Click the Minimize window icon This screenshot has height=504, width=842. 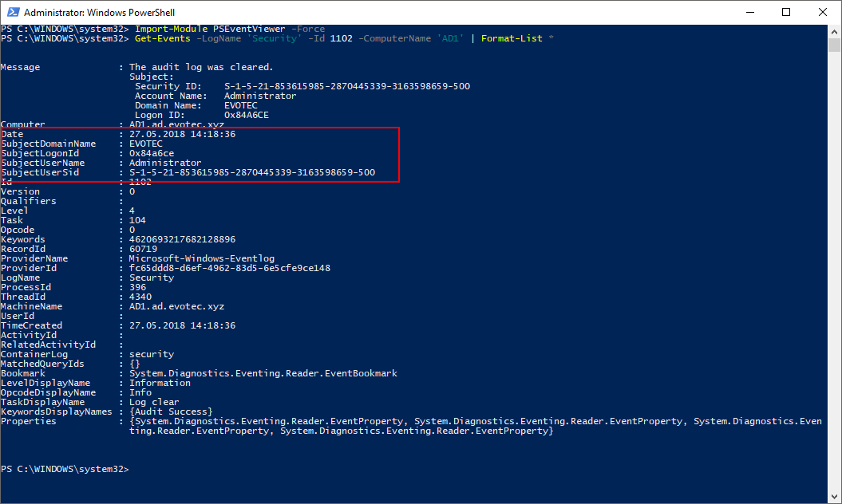point(749,12)
